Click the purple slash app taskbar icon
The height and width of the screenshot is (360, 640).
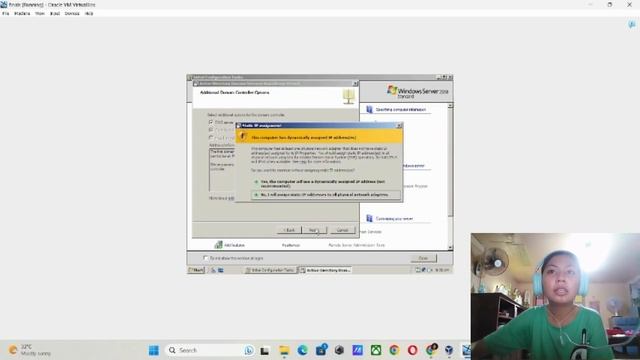[x=358, y=350]
